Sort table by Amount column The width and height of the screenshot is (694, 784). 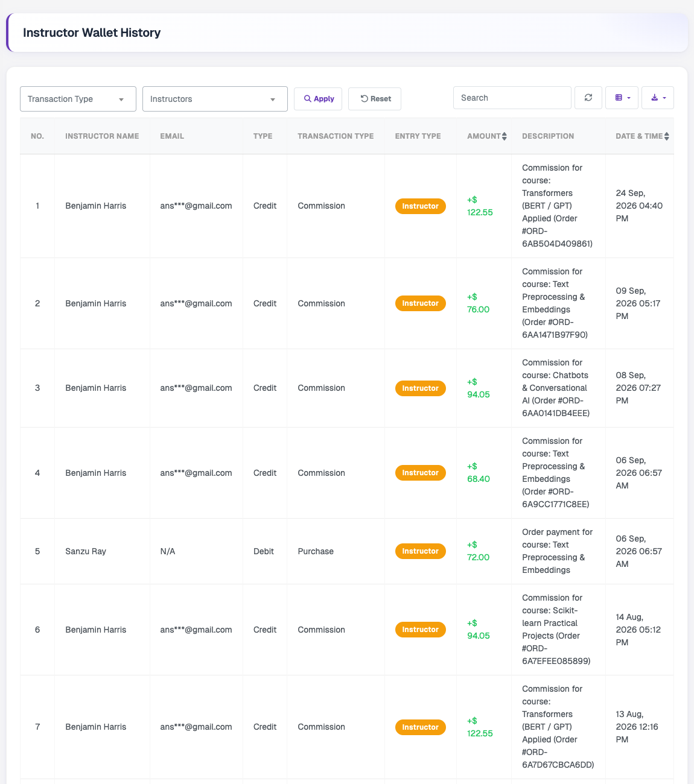(x=487, y=136)
